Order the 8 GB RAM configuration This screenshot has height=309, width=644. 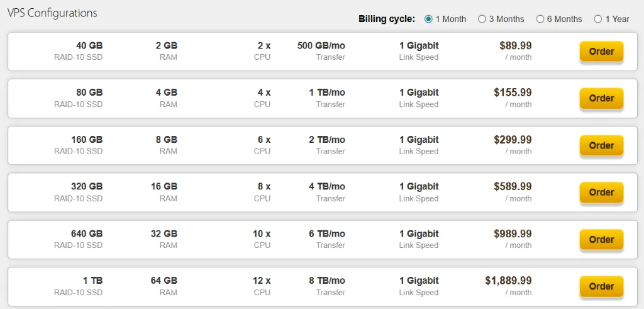(x=601, y=145)
